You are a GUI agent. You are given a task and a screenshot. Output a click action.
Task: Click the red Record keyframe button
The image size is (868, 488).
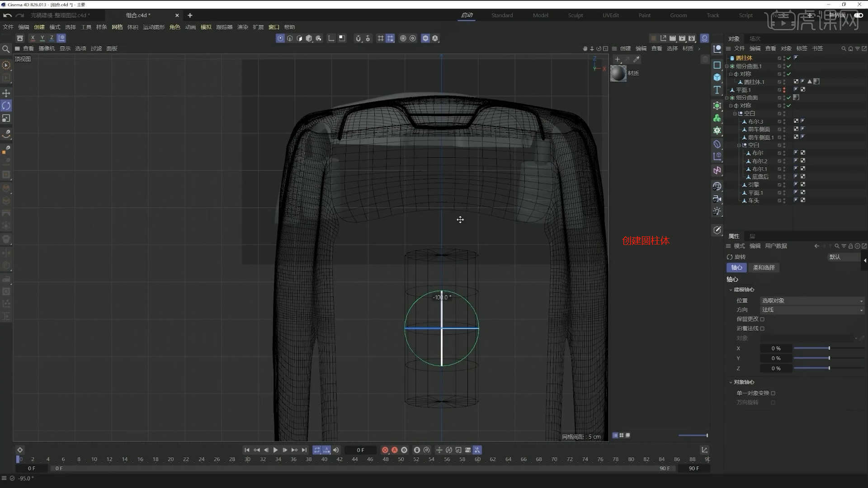[x=385, y=450]
